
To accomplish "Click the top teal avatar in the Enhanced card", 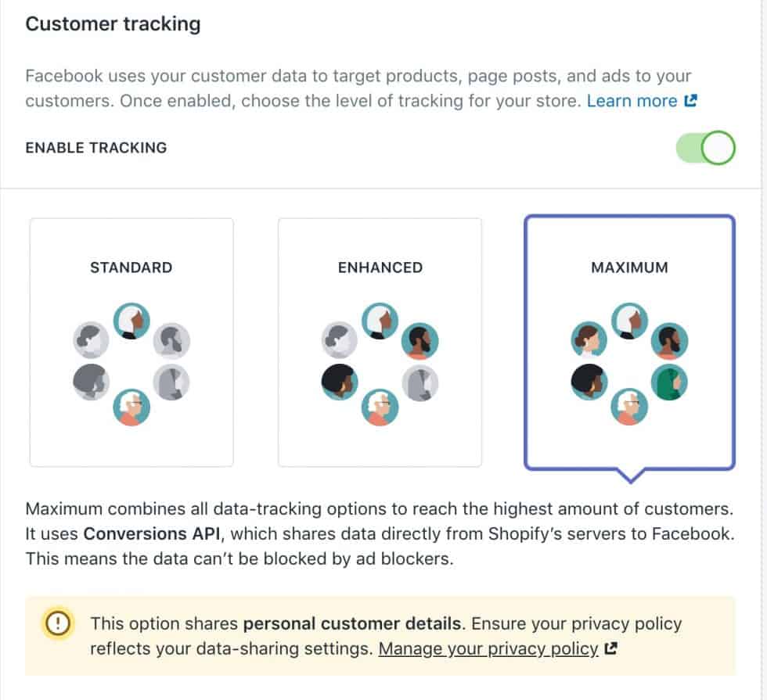I will [x=381, y=320].
